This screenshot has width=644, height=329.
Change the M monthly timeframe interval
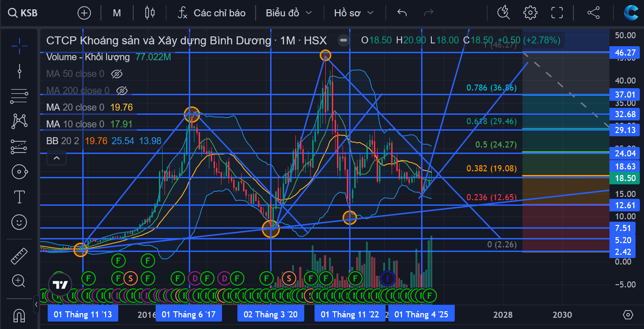(x=117, y=13)
